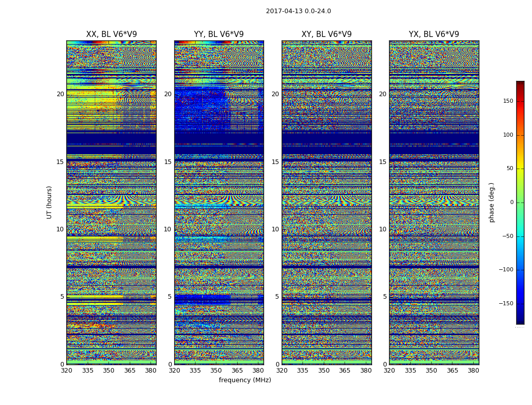Click the '20' hour tick of YX panel
This screenshot has height=405, width=532.
383,94
